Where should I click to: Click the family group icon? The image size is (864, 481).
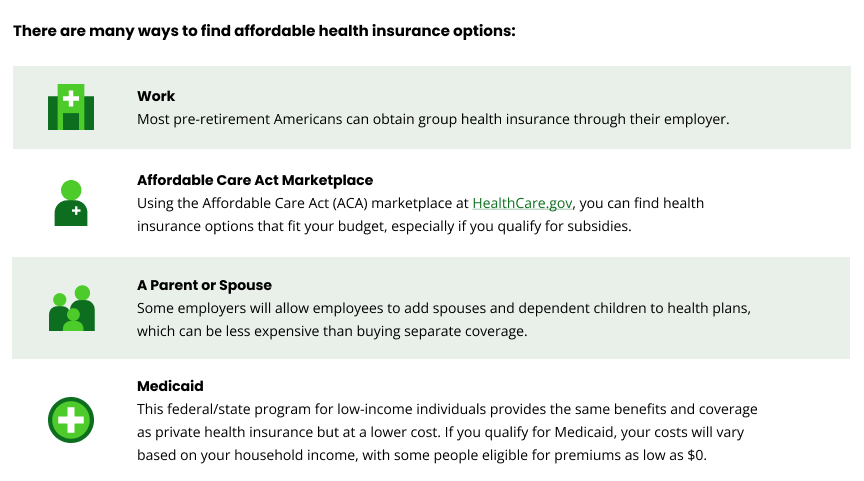coord(71,308)
